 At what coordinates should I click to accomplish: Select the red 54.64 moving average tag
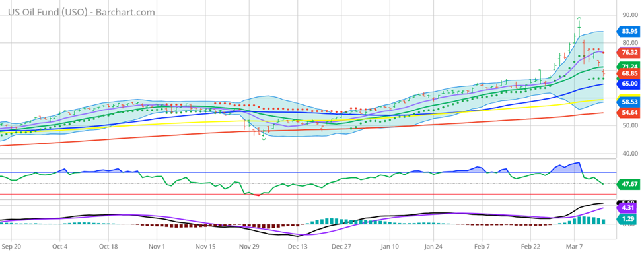628,112
